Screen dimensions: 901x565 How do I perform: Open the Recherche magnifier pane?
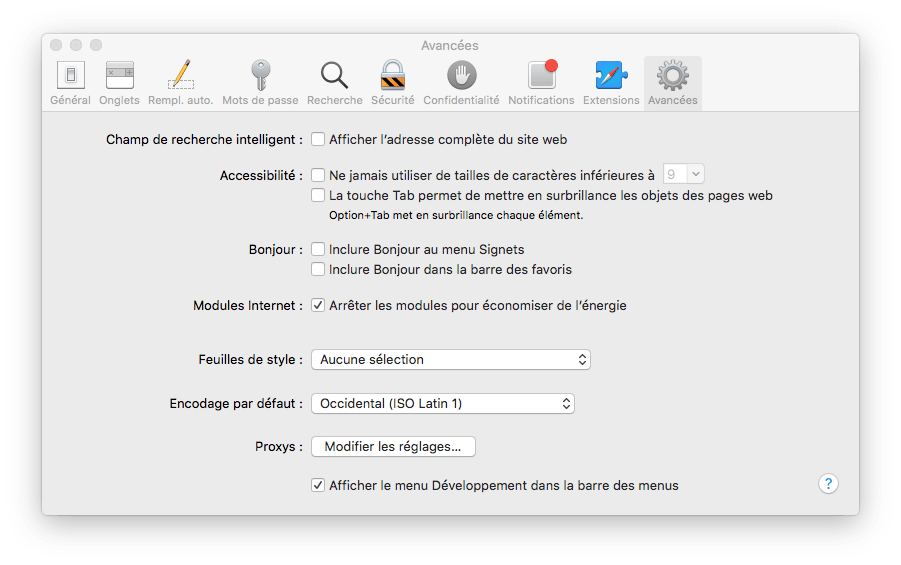[334, 83]
